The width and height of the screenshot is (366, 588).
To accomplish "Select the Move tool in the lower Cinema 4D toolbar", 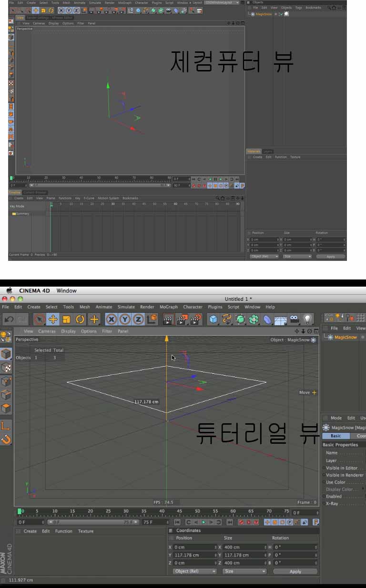I will pos(53,319).
